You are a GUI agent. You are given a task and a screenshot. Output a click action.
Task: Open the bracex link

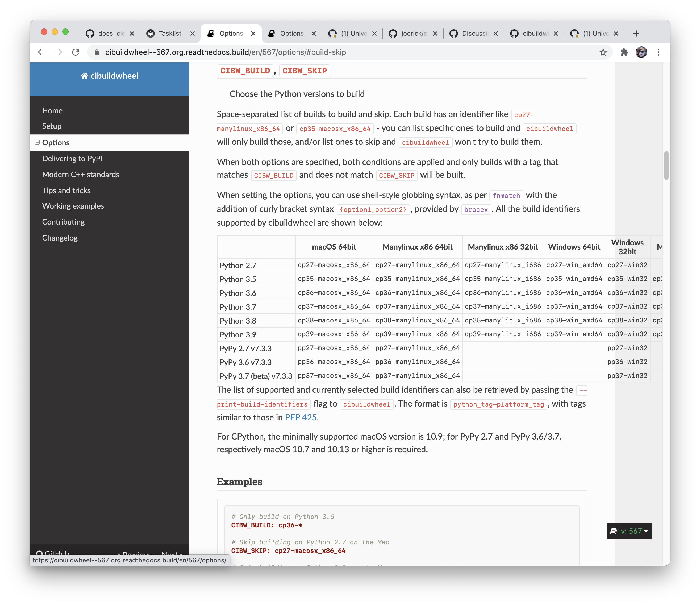pos(476,210)
